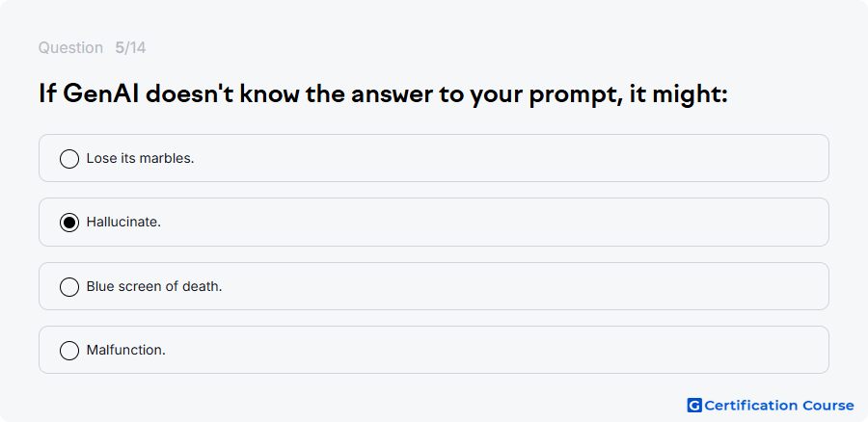Click empty space inside 'Lose its marbles' card

[499, 158]
